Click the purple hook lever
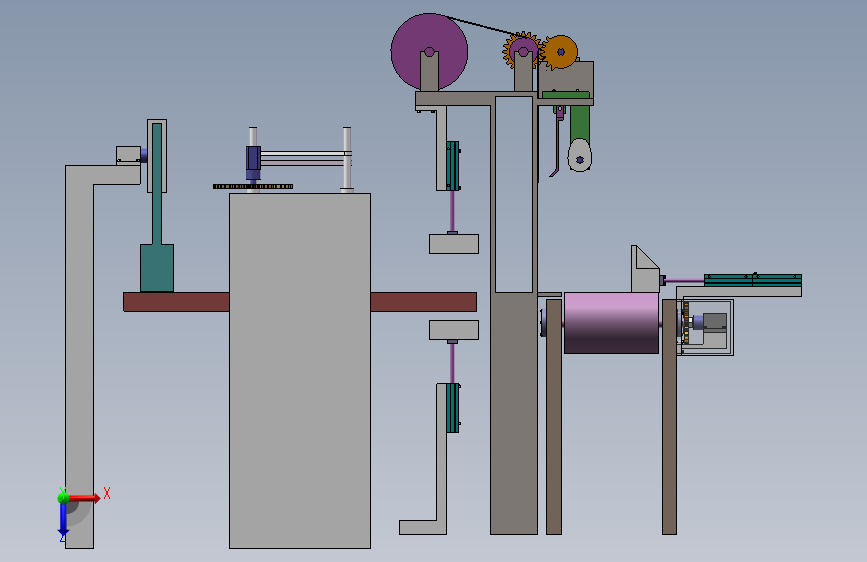This screenshot has height=562, width=867. 557,142
